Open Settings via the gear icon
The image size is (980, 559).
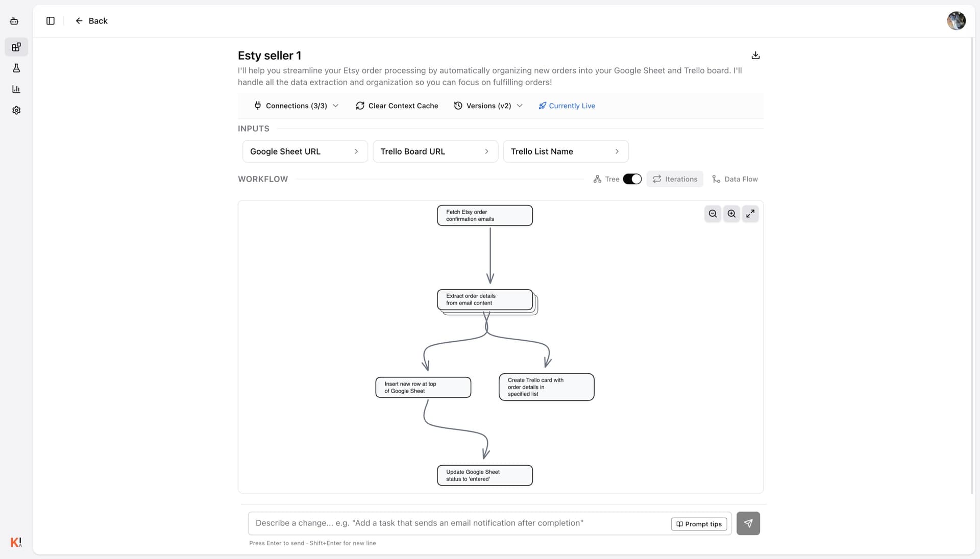pyautogui.click(x=16, y=110)
